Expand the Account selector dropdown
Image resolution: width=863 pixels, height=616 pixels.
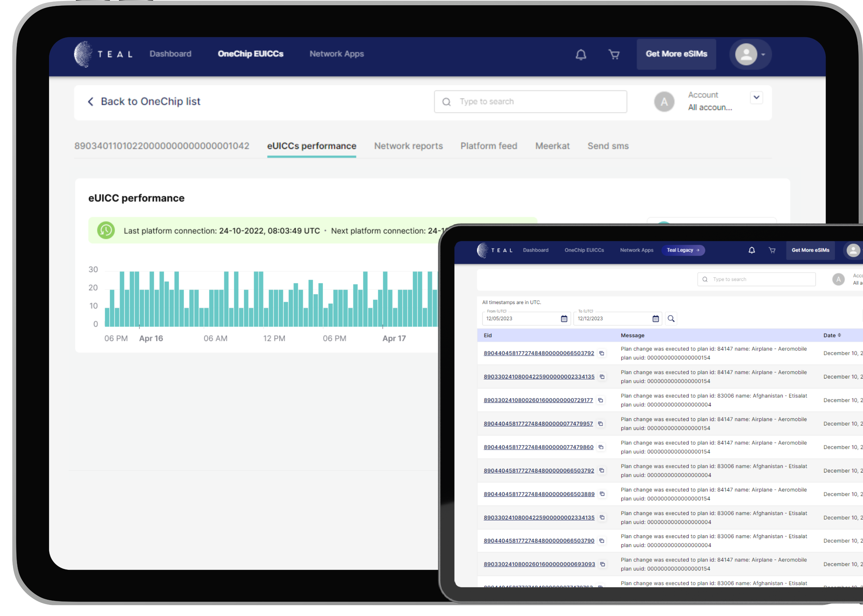tap(756, 98)
